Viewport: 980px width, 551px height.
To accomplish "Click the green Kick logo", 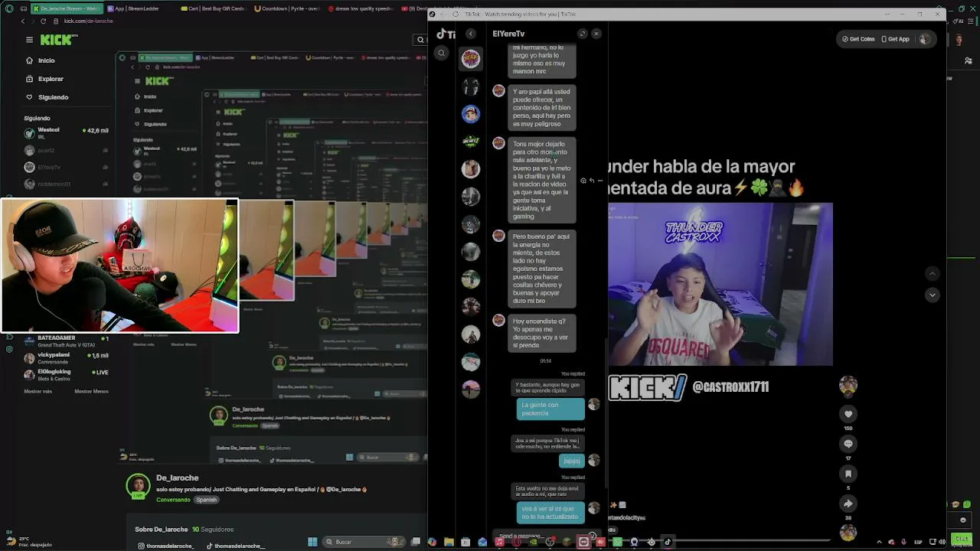I will click(59, 40).
